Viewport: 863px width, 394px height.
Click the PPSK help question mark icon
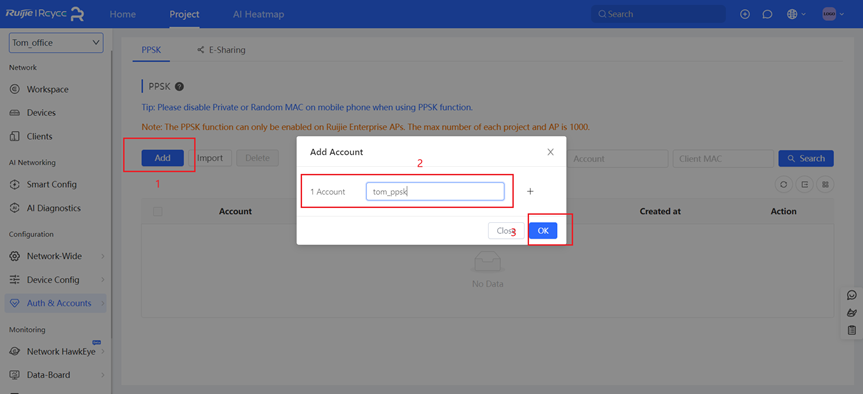click(179, 86)
